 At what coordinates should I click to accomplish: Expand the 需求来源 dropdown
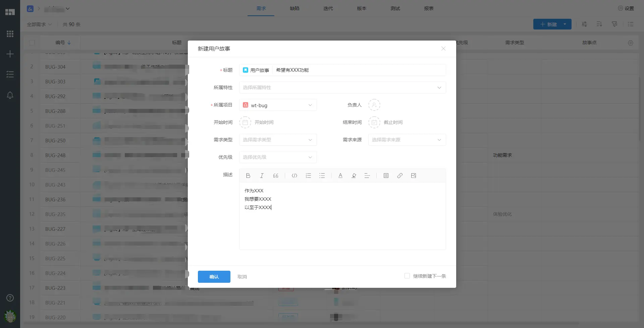(x=407, y=140)
